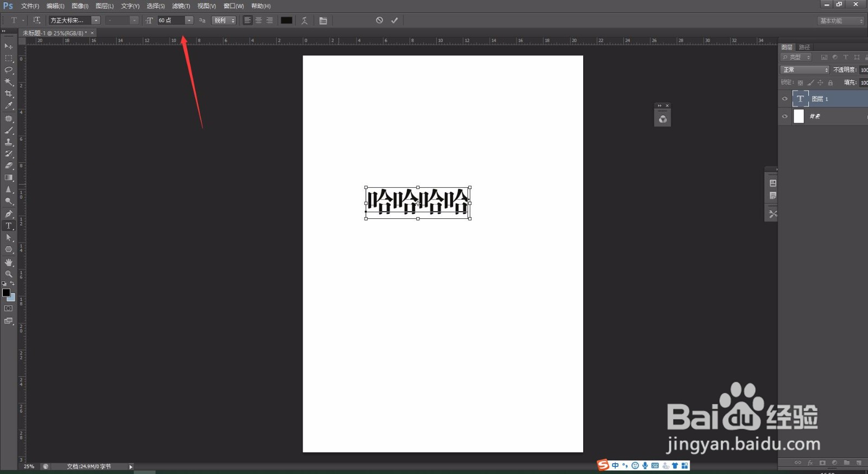Select the Hand tool
868x474 pixels.
tap(9, 262)
